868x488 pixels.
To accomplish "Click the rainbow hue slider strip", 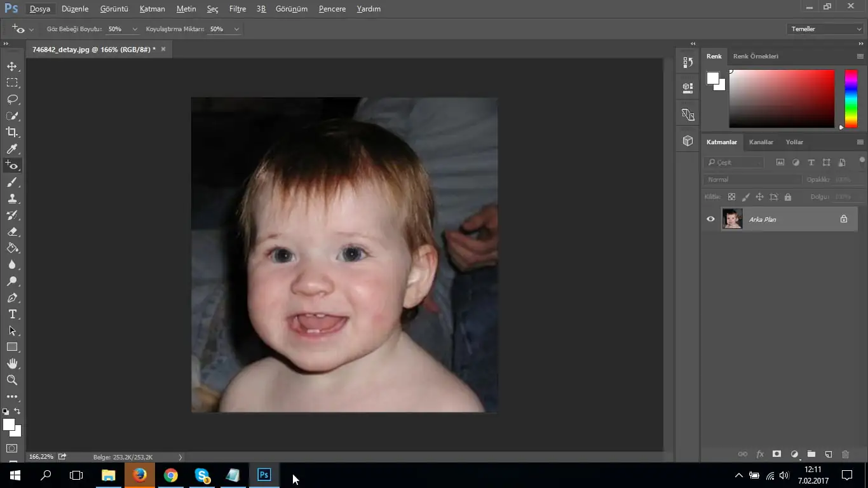I will pos(850,98).
